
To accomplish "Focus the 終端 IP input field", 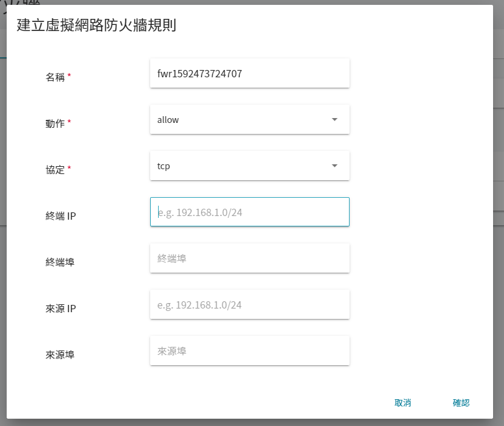I will pyautogui.click(x=249, y=212).
